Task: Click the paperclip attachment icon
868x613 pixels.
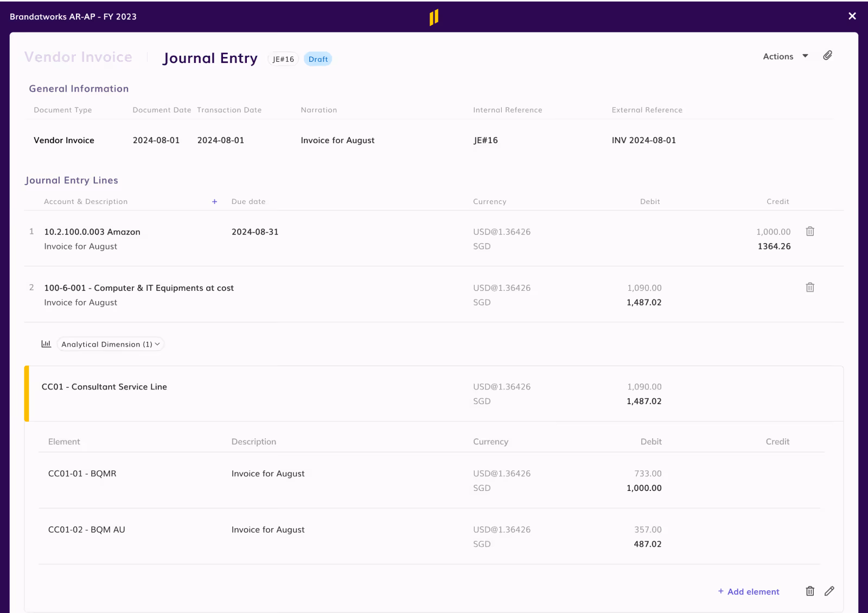Action: pos(827,56)
